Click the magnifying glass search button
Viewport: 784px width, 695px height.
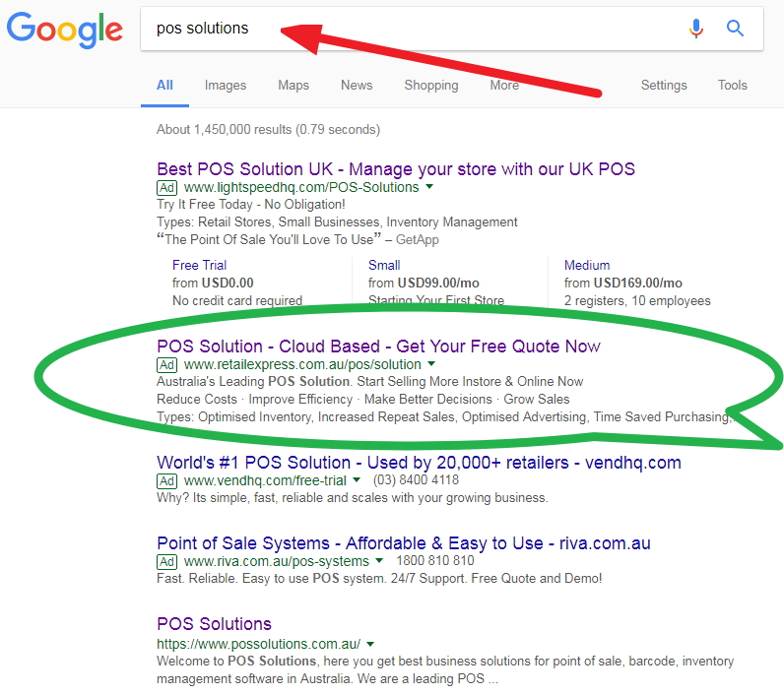(735, 29)
